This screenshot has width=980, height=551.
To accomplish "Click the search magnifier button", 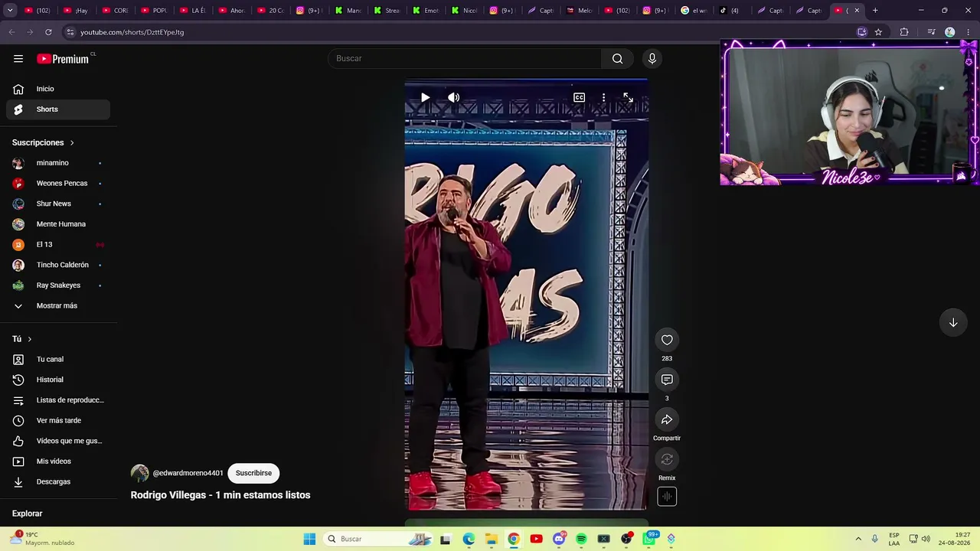I will point(617,59).
